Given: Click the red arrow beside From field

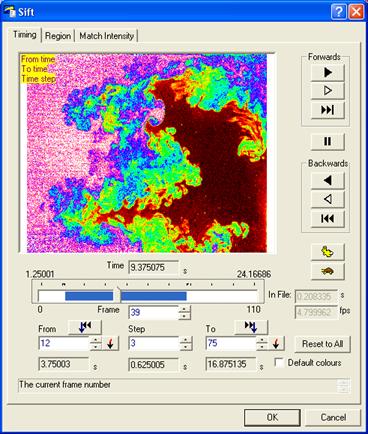Looking at the screenshot, I should click(110, 343).
